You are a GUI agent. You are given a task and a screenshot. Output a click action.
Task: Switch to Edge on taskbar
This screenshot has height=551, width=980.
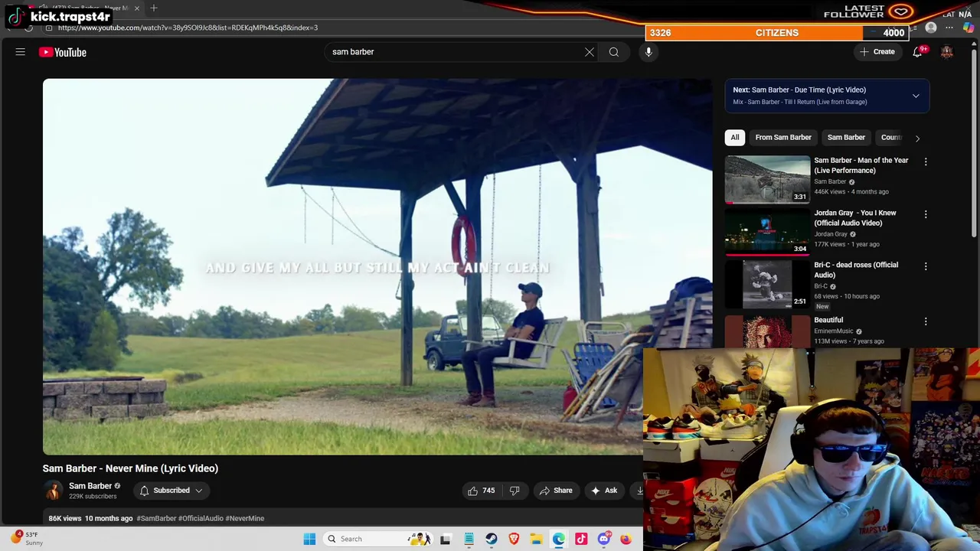click(x=559, y=539)
